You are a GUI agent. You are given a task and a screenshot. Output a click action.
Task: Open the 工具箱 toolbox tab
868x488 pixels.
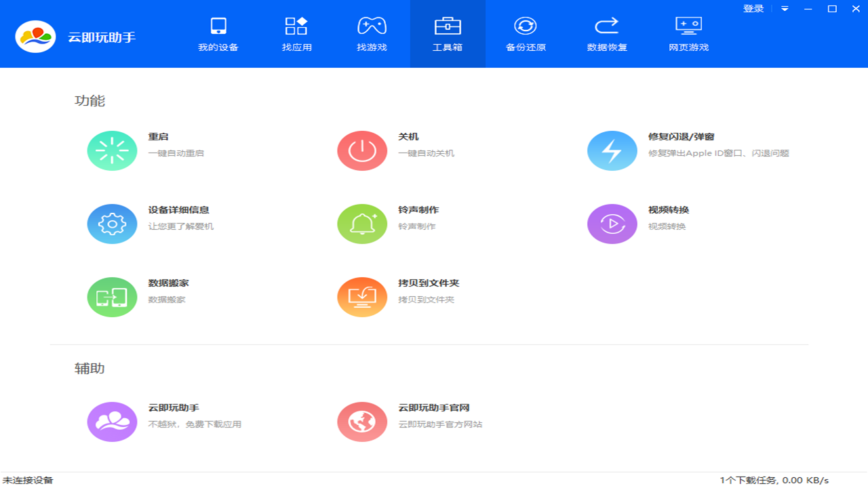[x=448, y=34]
